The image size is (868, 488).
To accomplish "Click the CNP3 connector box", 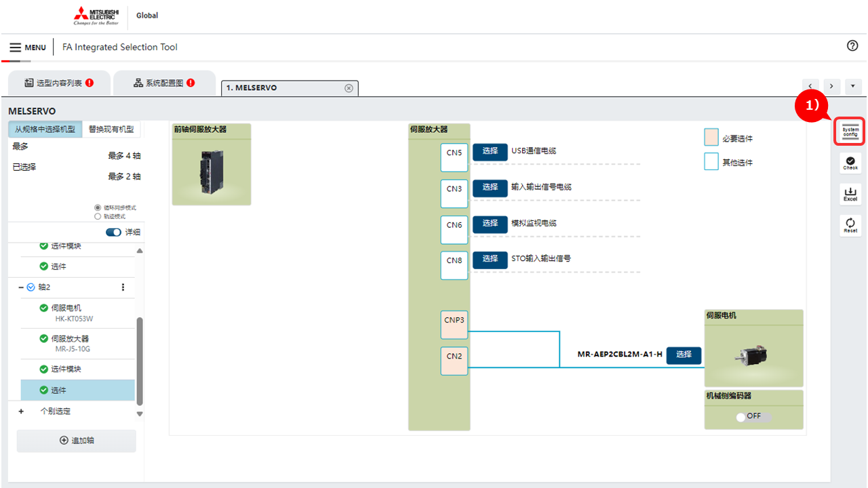I will coord(454,325).
